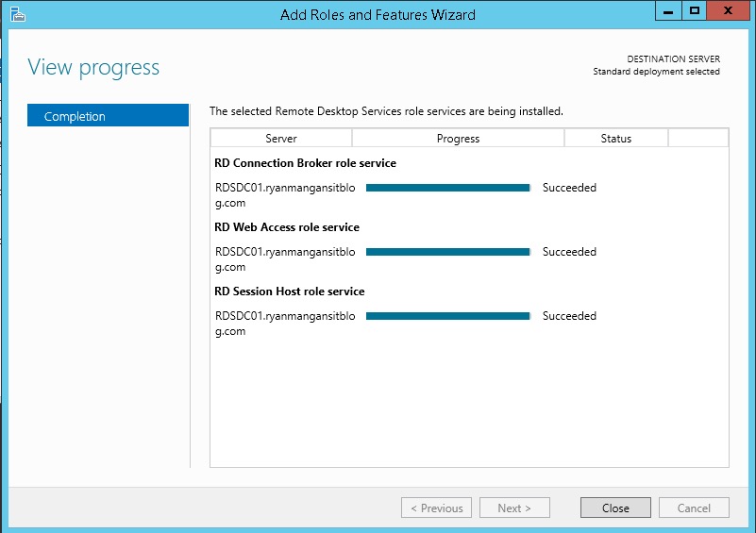Click the Cancel button
Screen dimensions: 756x533
(x=694, y=508)
